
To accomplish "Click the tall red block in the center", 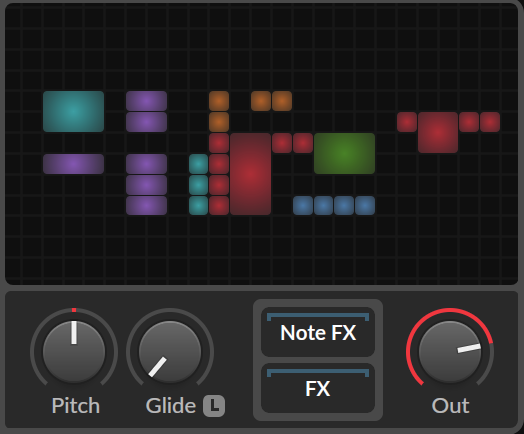I will 250,174.
